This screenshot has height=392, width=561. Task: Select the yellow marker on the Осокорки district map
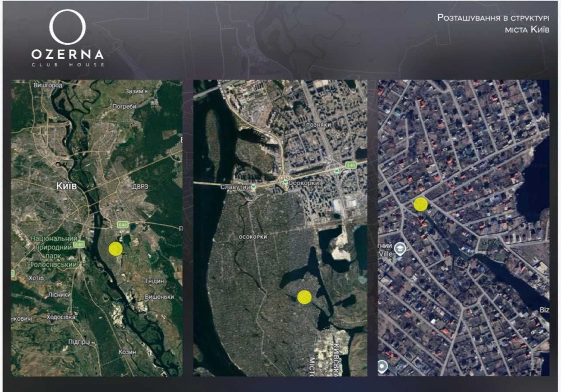coord(304,297)
